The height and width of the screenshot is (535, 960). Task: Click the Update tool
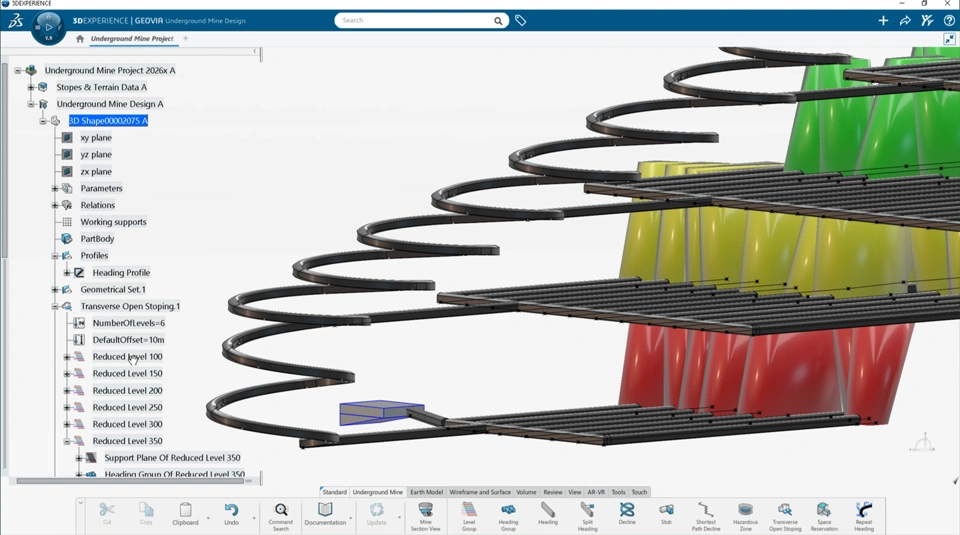coord(377,514)
